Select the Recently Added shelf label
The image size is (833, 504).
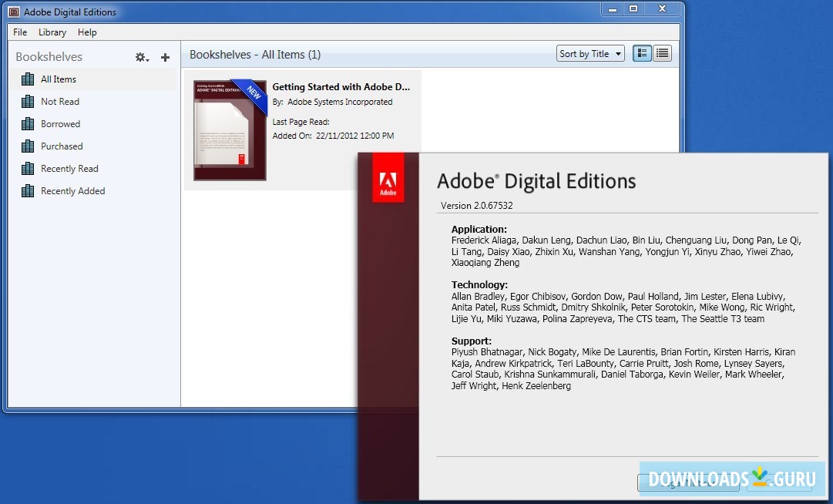pos(72,190)
